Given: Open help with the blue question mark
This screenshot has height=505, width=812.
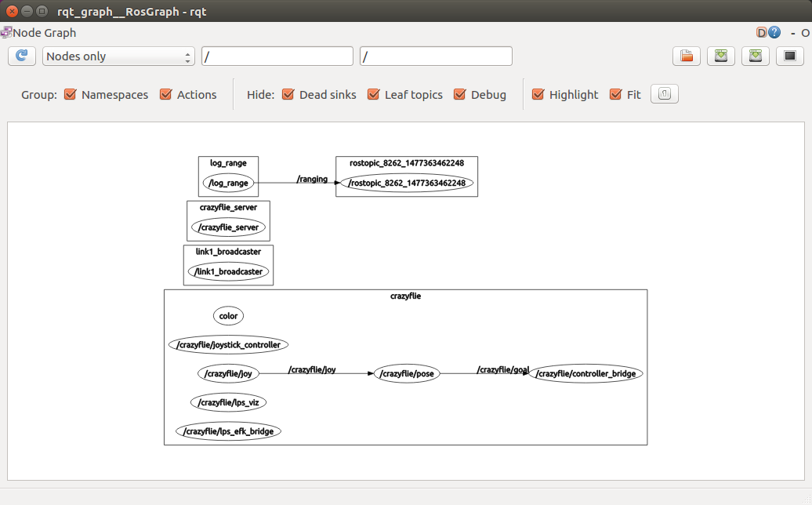Looking at the screenshot, I should (774, 33).
